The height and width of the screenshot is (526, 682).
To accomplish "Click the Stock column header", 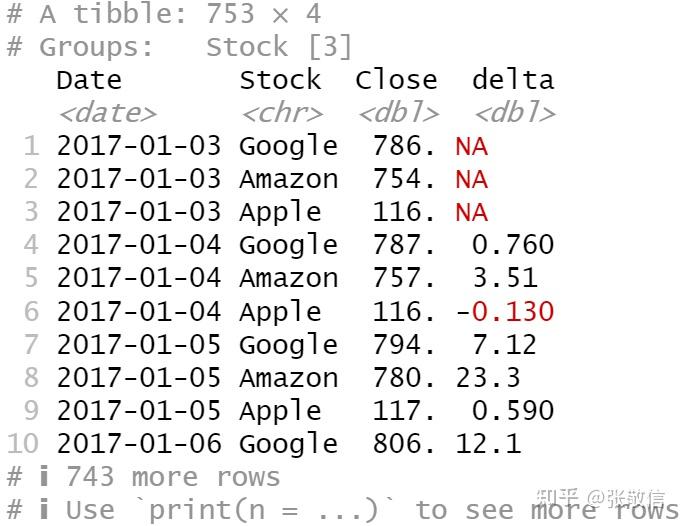I will pos(281,80).
